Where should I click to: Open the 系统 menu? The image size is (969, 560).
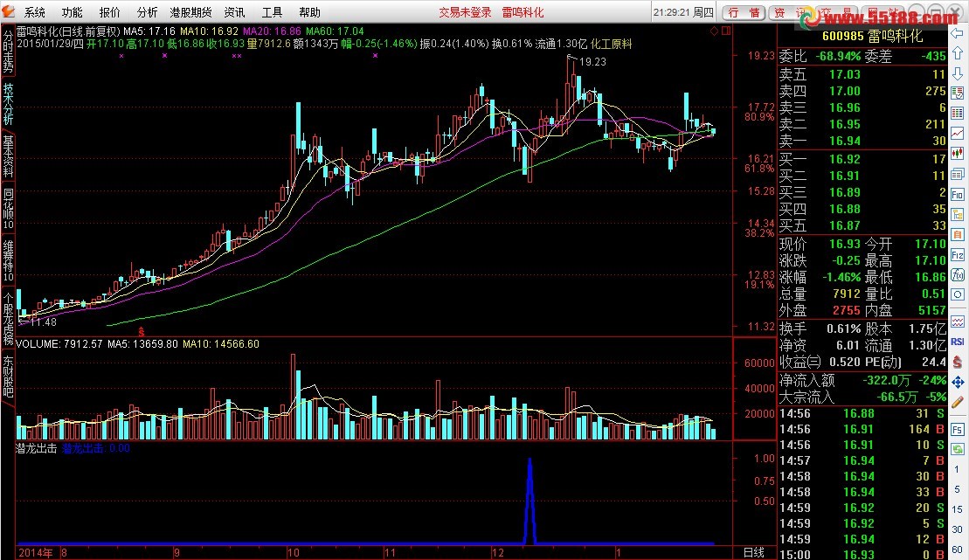click(x=35, y=12)
